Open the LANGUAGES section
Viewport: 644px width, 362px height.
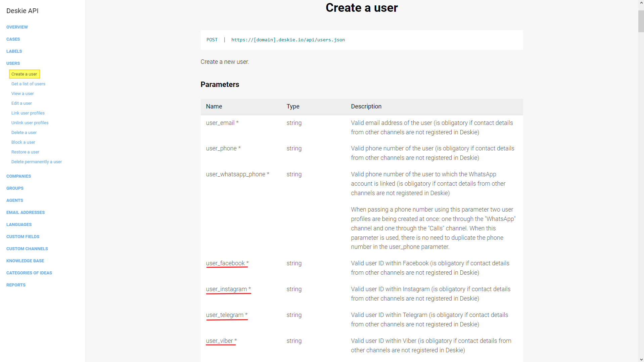click(x=19, y=225)
